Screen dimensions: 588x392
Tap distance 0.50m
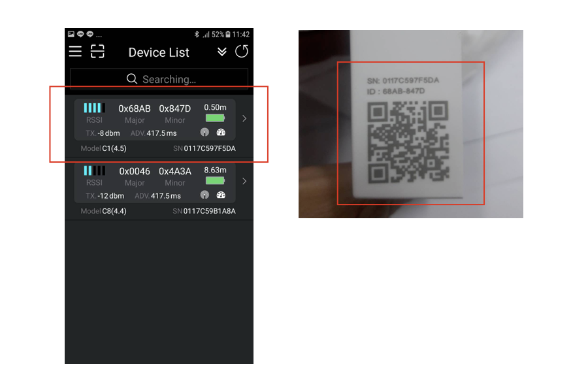(215, 107)
